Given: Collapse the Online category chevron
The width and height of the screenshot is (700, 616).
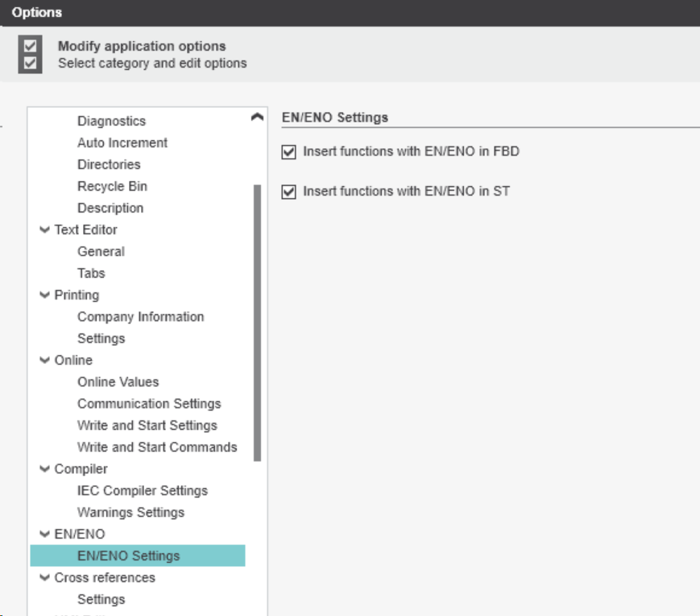Looking at the screenshot, I should click(x=44, y=360).
